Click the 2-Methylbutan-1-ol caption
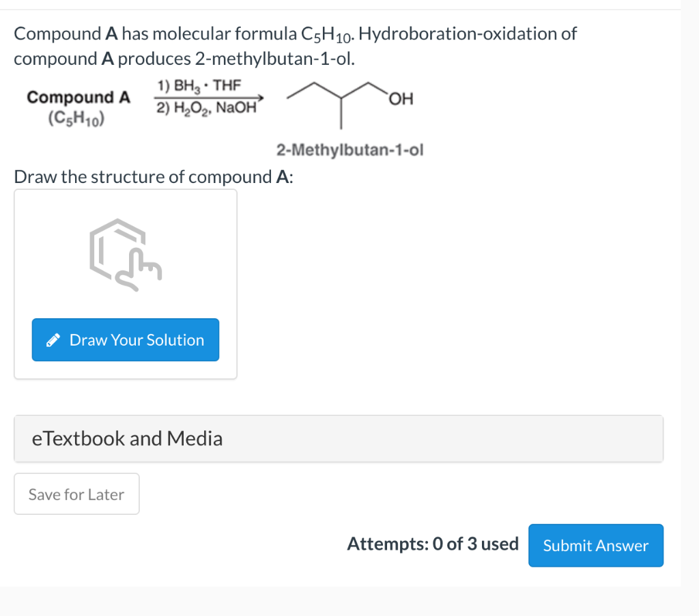The height and width of the screenshot is (616, 699). click(350, 150)
